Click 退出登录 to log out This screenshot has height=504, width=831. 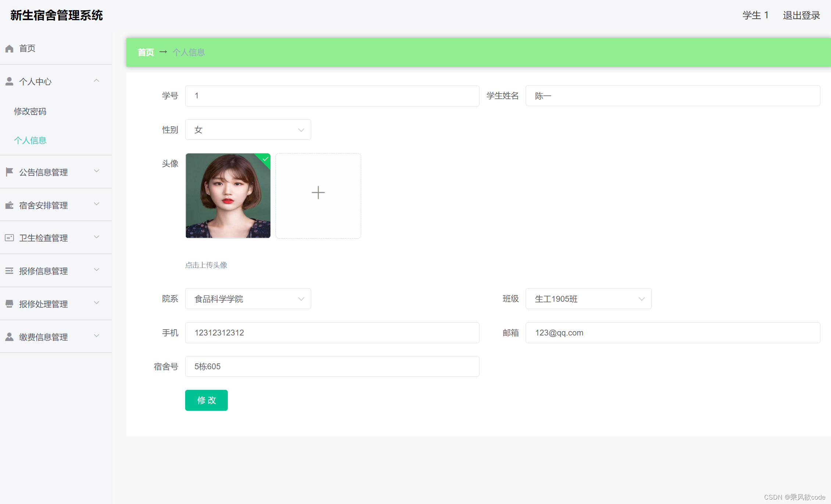click(x=801, y=15)
